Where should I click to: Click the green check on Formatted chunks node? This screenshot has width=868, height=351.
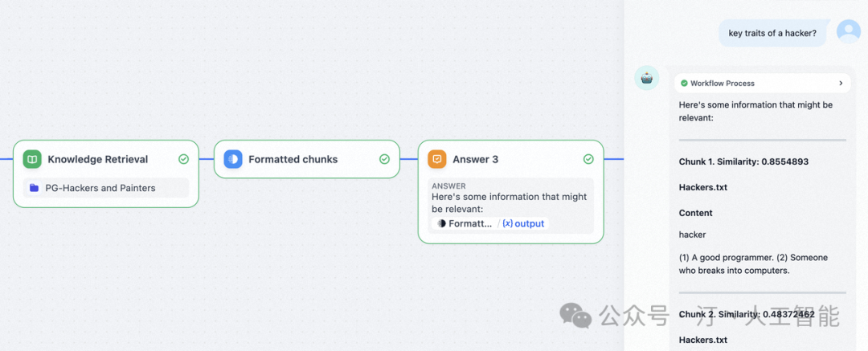(384, 159)
